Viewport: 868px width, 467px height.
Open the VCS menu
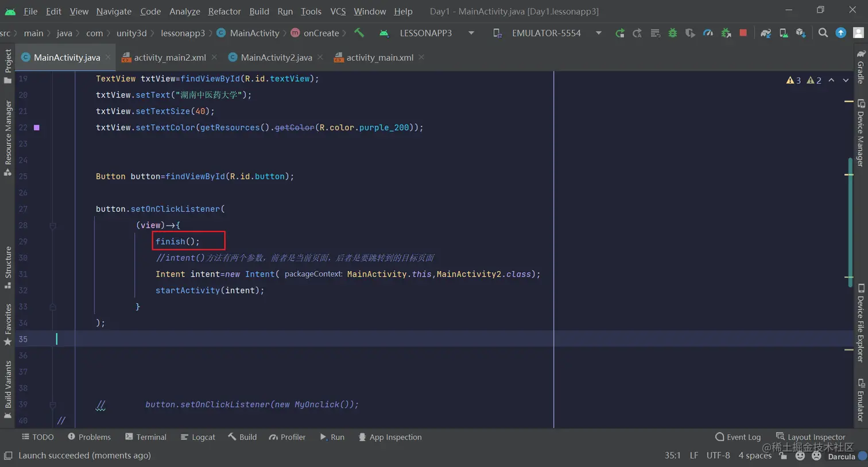pyautogui.click(x=338, y=11)
